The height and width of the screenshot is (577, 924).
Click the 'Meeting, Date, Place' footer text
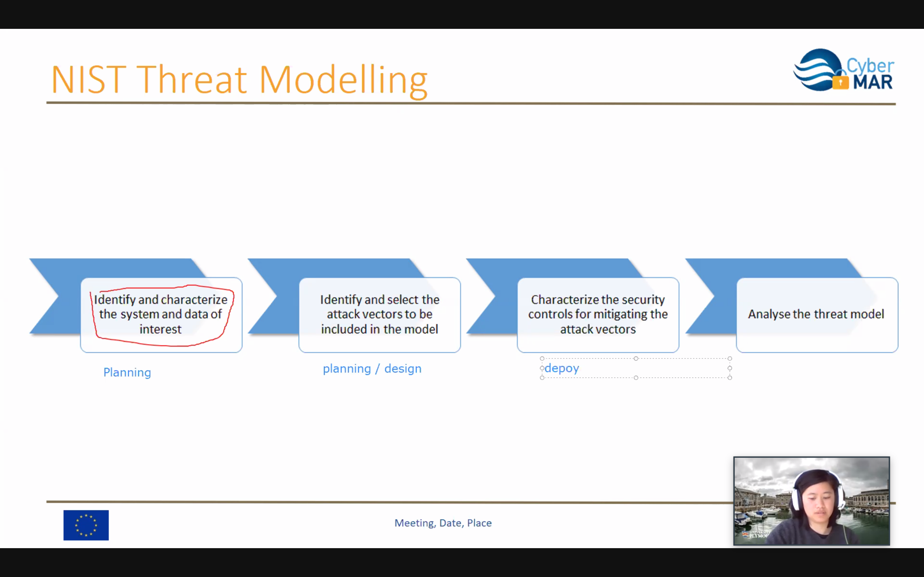click(x=443, y=523)
